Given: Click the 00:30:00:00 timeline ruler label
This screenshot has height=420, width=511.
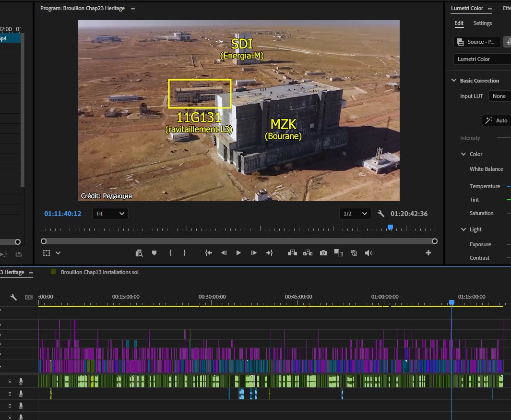Looking at the screenshot, I should coord(212,297).
